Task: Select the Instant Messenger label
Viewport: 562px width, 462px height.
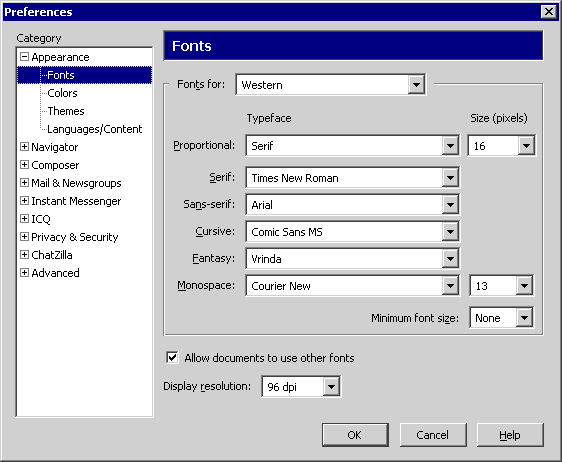Action: (76, 201)
